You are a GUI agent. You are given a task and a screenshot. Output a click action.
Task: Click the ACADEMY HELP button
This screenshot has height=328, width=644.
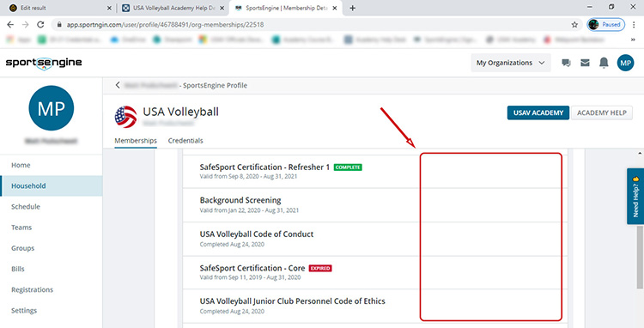(x=602, y=112)
